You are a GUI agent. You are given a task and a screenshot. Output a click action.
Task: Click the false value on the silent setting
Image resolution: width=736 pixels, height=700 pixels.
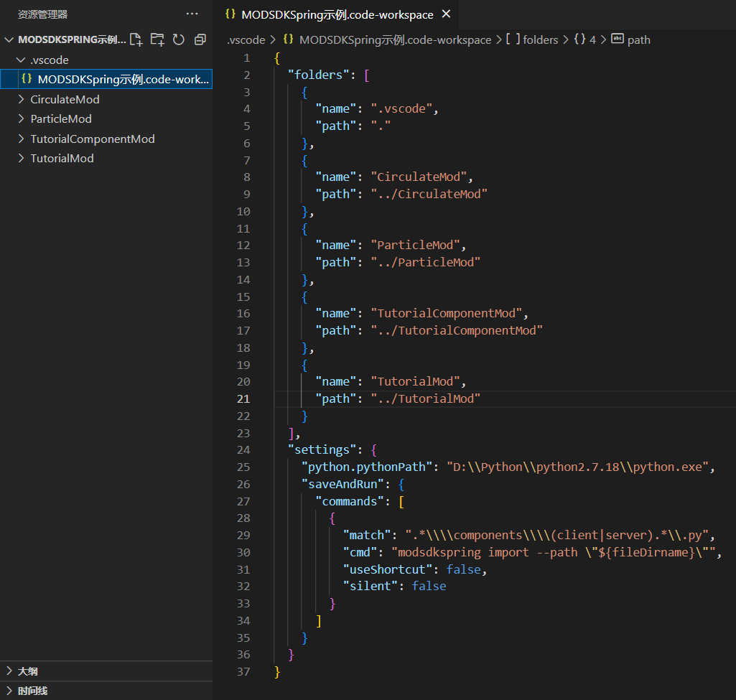click(x=429, y=585)
